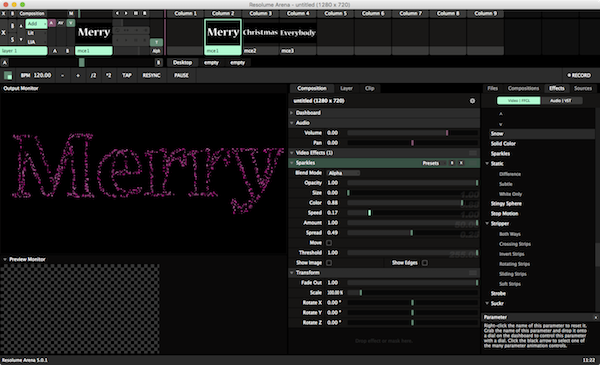The width and height of the screenshot is (600, 365).
Task: Close the Parameter help panel
Action: 596,317
